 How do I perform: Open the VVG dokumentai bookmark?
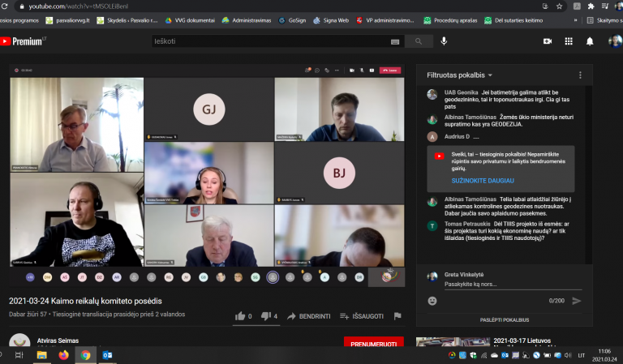190,20
